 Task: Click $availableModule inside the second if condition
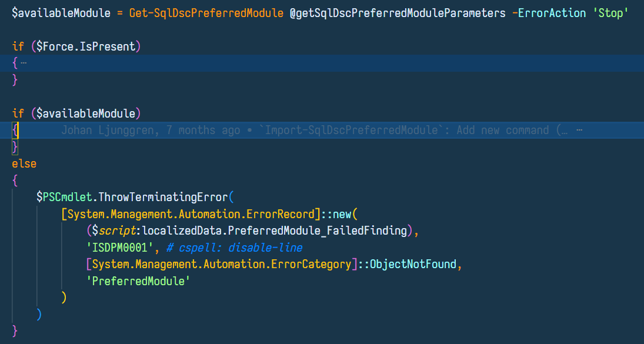[86, 113]
